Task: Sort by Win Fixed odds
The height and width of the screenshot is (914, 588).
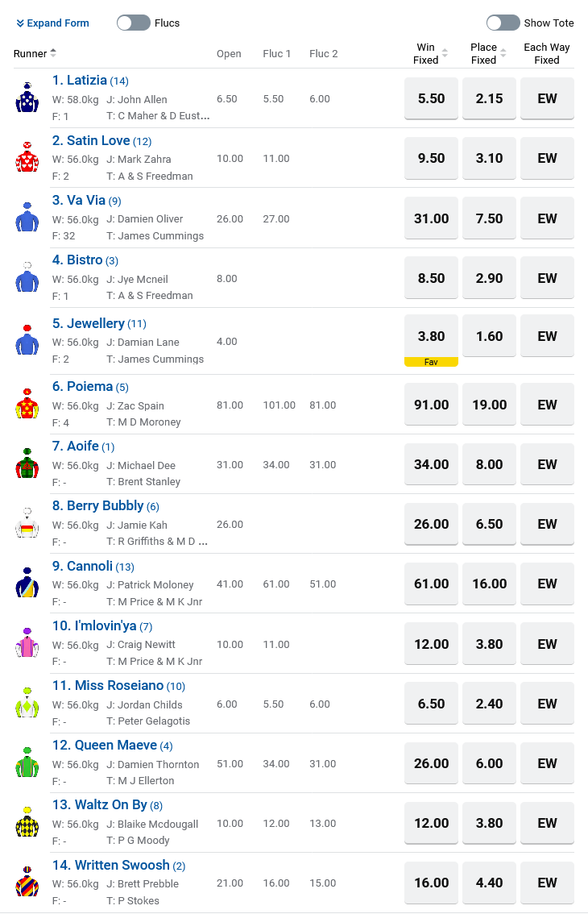Action: pos(445,53)
